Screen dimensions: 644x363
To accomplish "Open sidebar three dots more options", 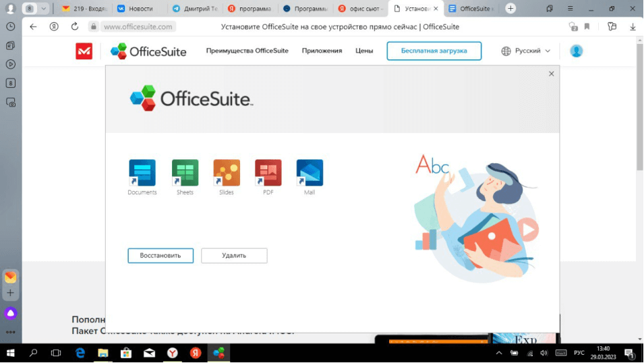I will coord(11,332).
